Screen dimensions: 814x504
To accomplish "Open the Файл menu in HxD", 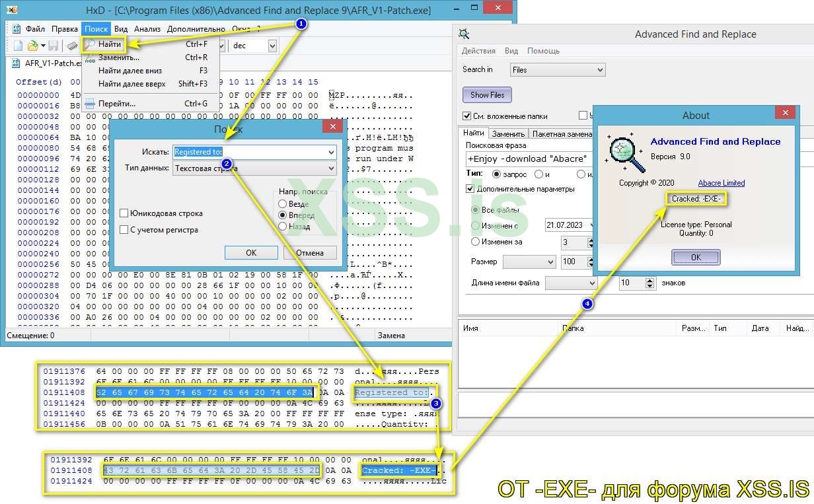I will 36,29.
